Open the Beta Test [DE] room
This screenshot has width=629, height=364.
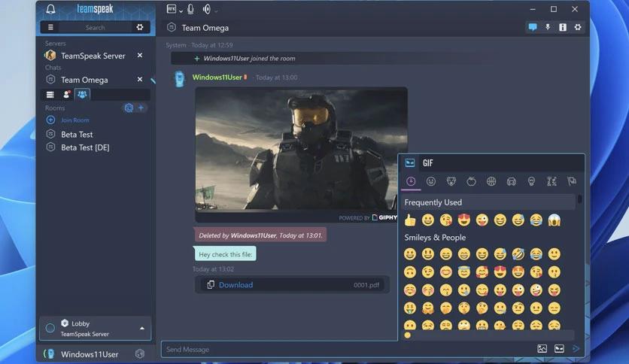[x=85, y=147]
